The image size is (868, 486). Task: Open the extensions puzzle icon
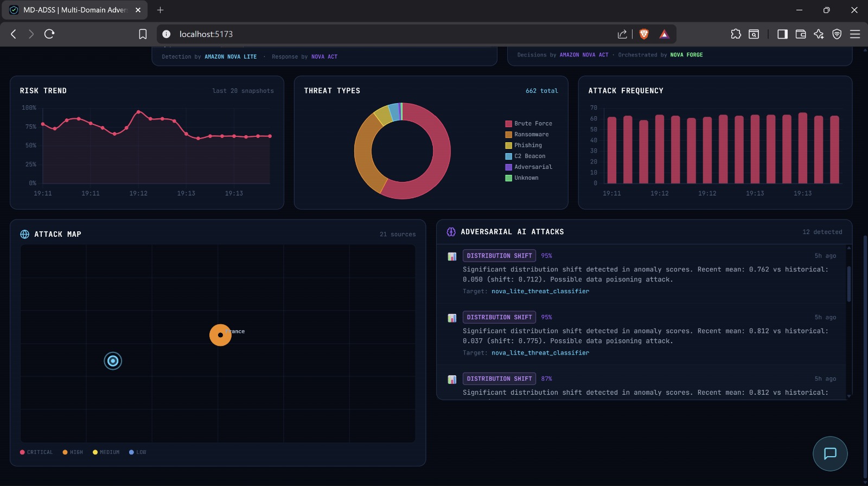(736, 34)
